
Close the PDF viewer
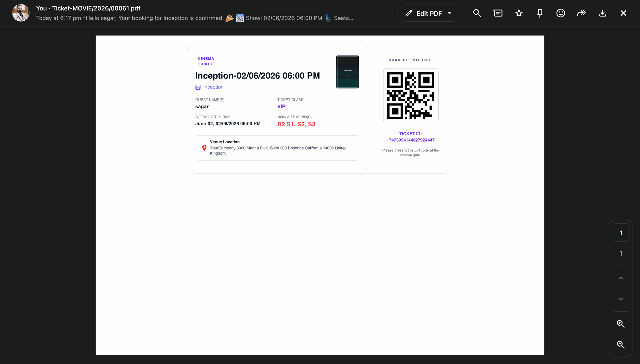[623, 13]
